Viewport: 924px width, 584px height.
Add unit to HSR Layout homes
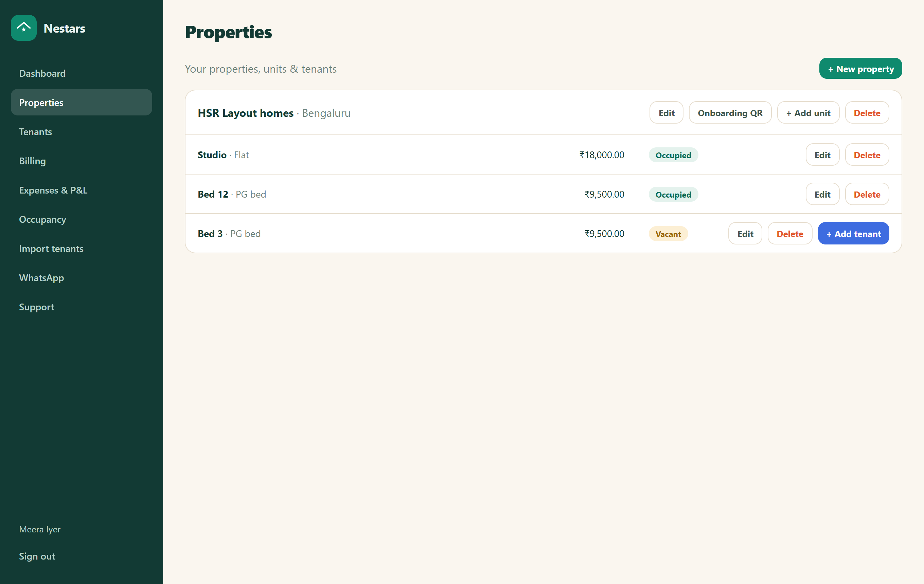(808, 113)
